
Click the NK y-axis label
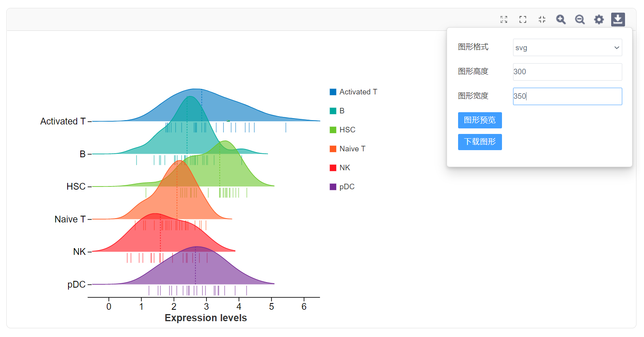click(x=80, y=252)
